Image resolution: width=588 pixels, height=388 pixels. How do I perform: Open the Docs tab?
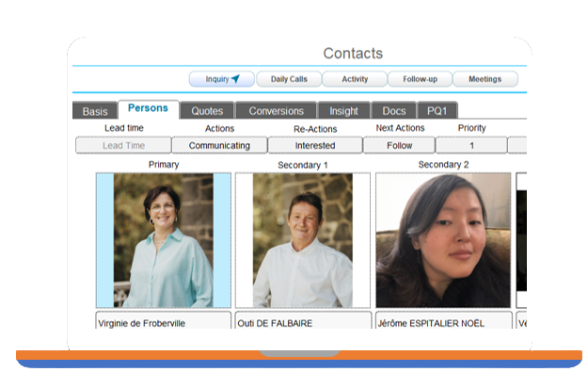pyautogui.click(x=393, y=111)
